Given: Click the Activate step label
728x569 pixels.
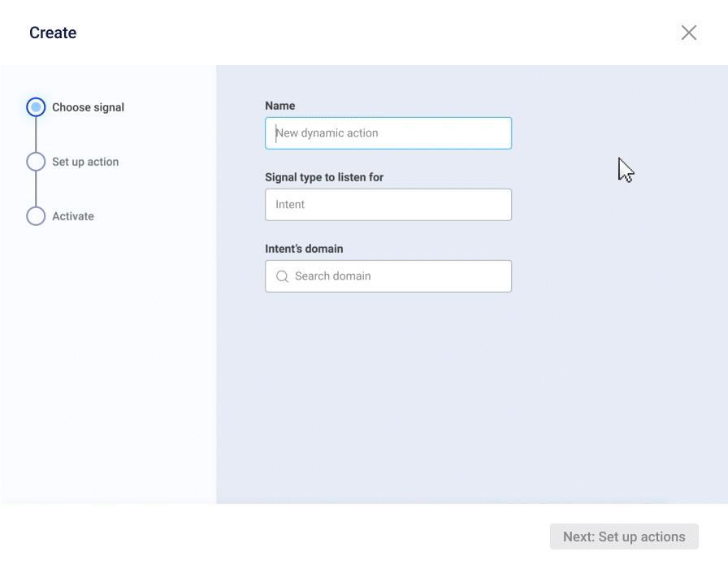Looking at the screenshot, I should (x=73, y=216).
